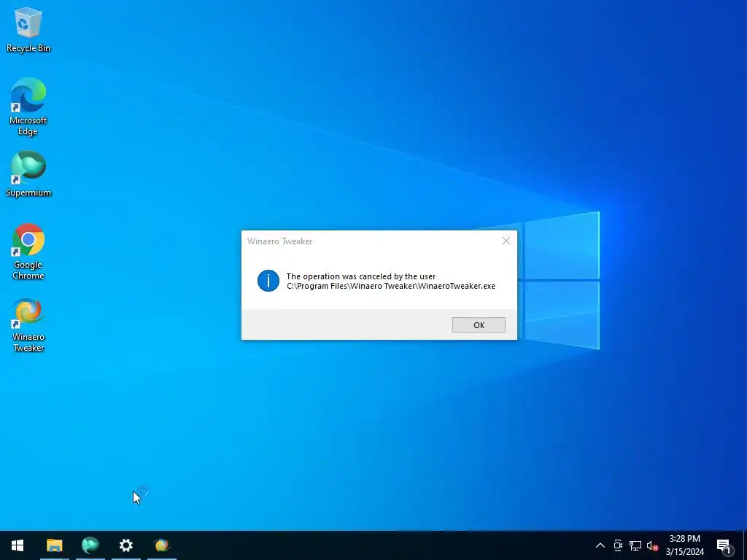Open File Explorer from the taskbar
The image size is (747, 560).
click(x=54, y=545)
